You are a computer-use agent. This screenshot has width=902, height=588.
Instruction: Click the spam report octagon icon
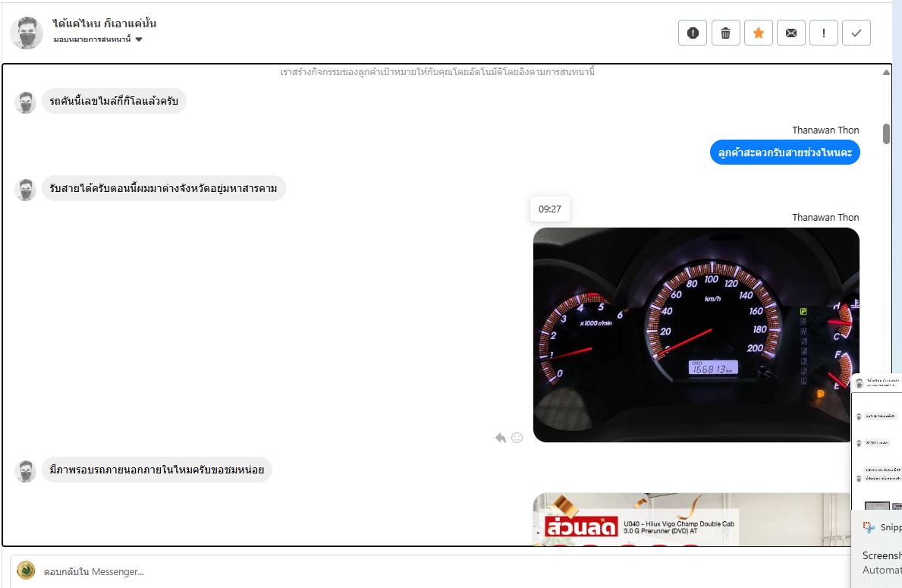[x=693, y=33]
